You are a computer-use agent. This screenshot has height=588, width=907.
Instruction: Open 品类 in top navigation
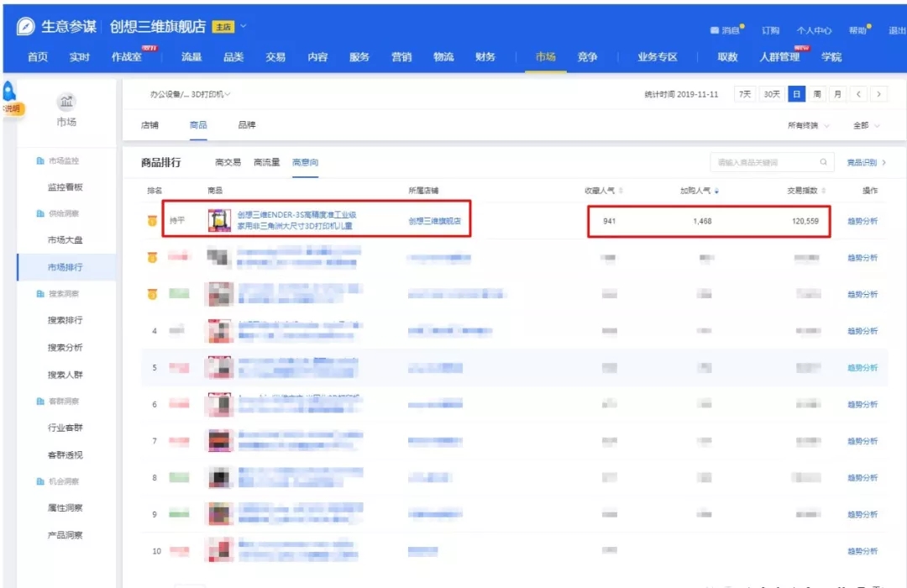233,57
